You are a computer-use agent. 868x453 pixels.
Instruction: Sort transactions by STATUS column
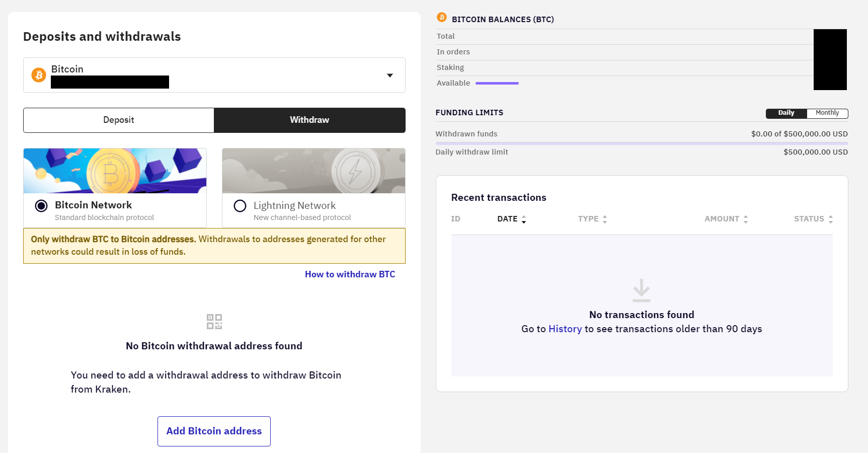pyautogui.click(x=814, y=219)
